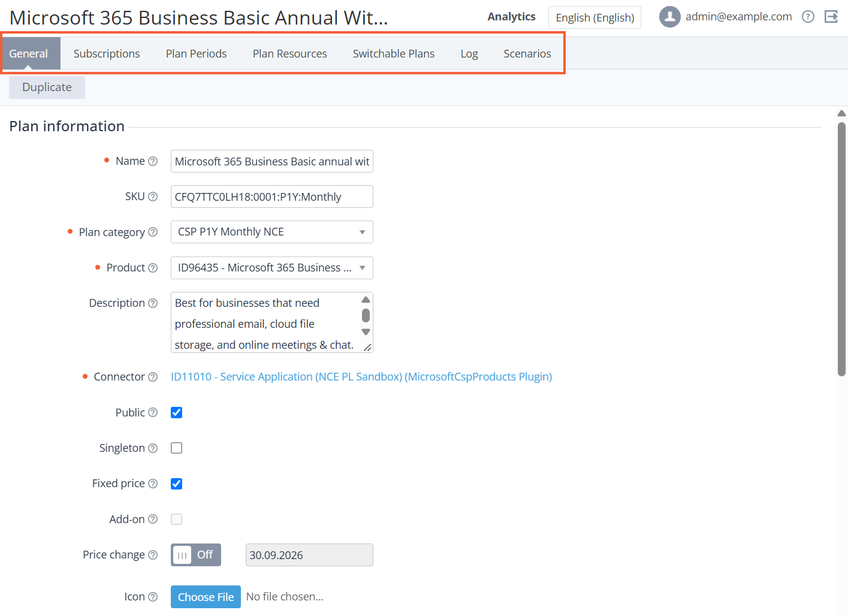Image resolution: width=848 pixels, height=616 pixels.
Task: Click the Description box scroll-down arrow
Action: pyautogui.click(x=366, y=331)
